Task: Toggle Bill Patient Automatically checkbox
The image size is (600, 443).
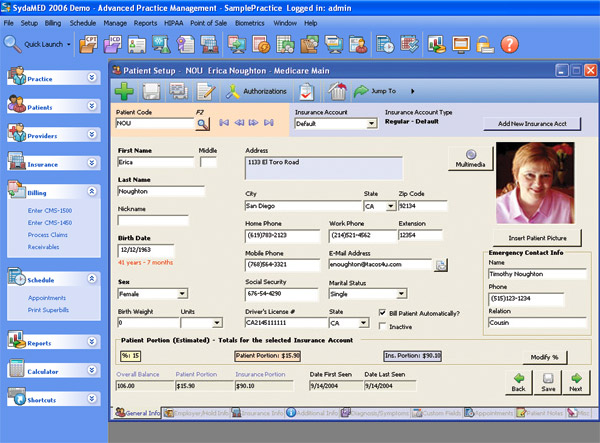Action: [383, 313]
